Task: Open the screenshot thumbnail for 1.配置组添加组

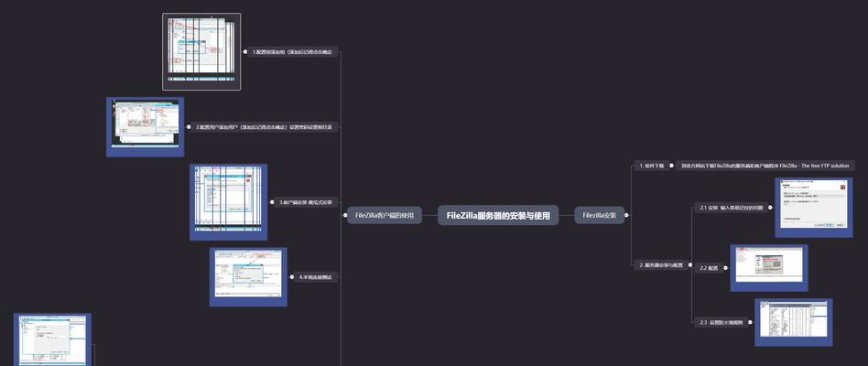Action: (x=201, y=51)
